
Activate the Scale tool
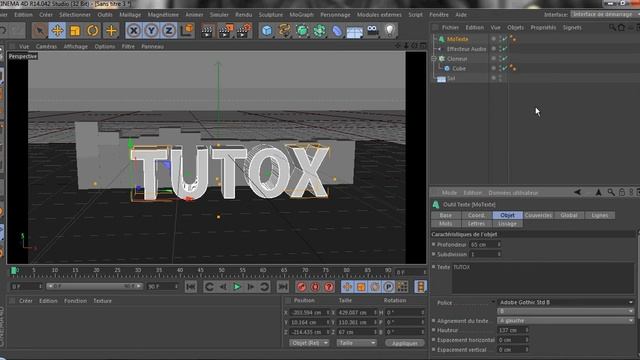[75, 31]
